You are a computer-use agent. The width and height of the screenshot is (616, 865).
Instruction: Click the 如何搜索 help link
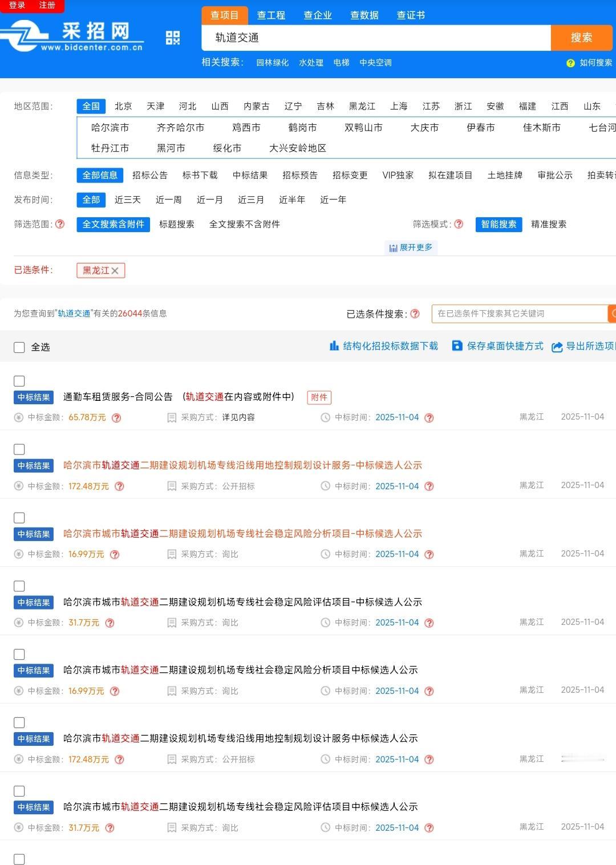click(x=596, y=63)
